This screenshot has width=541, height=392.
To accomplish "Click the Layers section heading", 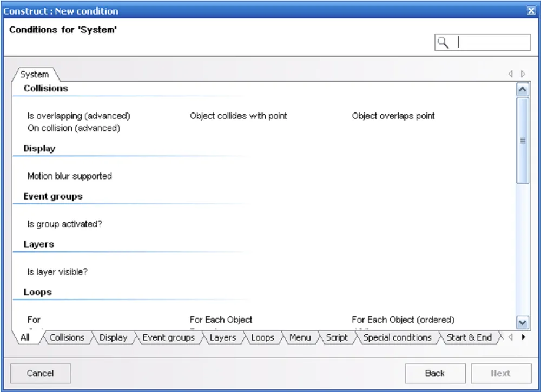I will tap(38, 244).
